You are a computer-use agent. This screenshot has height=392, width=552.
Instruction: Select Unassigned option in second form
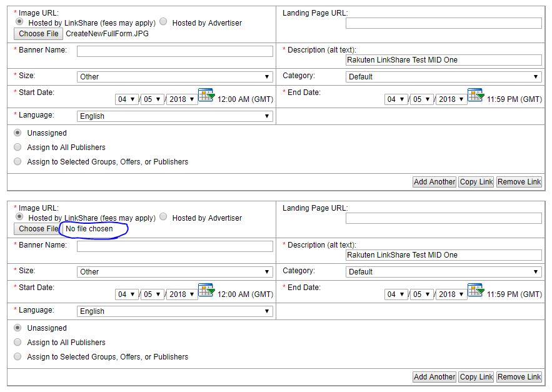[18, 328]
